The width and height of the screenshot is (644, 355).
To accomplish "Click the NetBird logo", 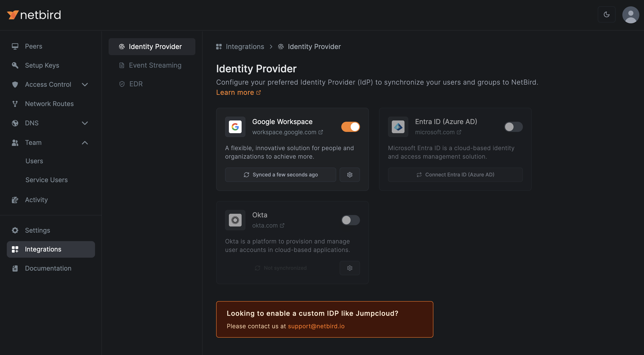I will click(x=34, y=14).
